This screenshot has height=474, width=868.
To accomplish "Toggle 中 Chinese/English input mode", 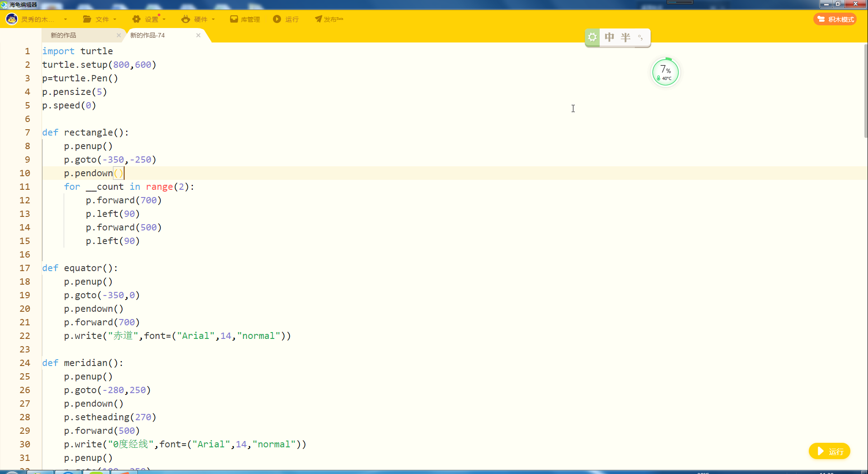I will (x=610, y=37).
